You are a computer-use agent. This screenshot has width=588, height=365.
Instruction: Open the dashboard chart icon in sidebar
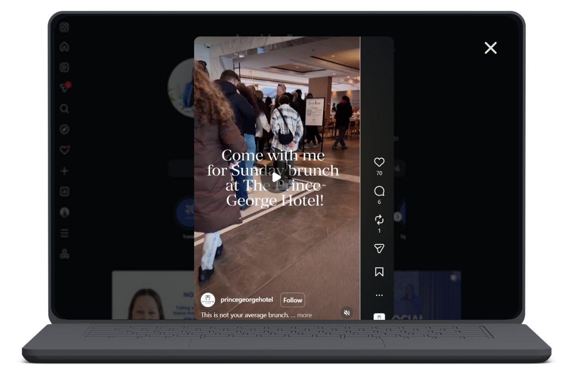64,192
